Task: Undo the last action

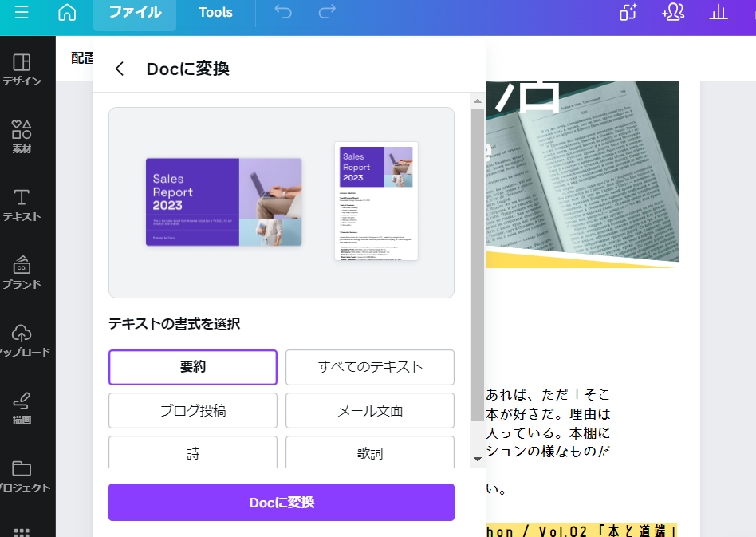Action: tap(283, 12)
